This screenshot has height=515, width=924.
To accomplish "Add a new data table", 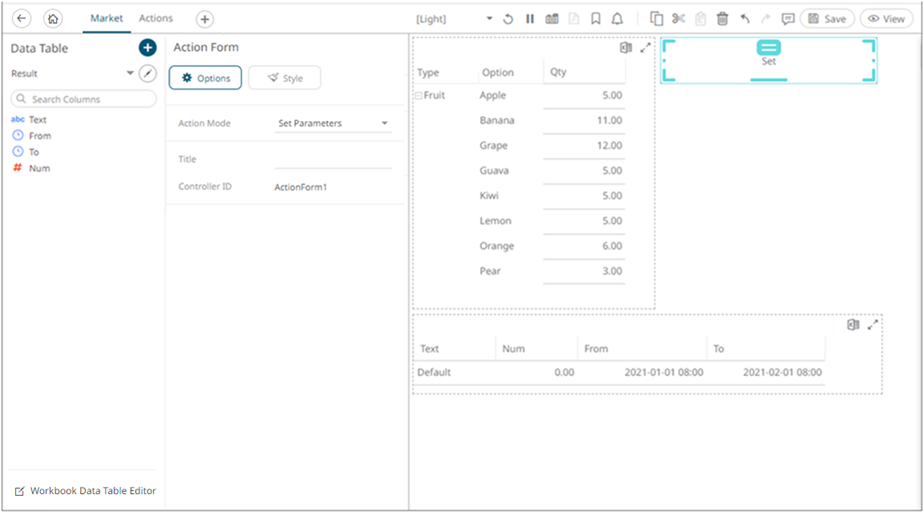I will coord(147,48).
